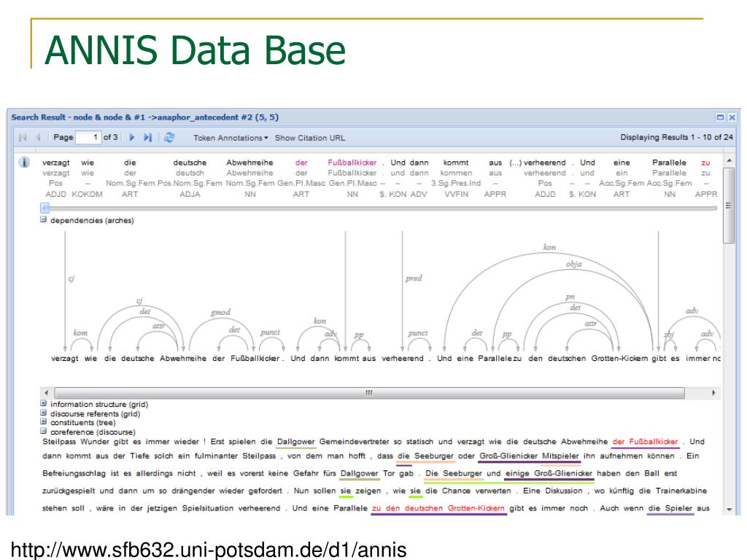Expand discourse referents (grid)
This screenshot has width=747, height=560.
tap(43, 413)
